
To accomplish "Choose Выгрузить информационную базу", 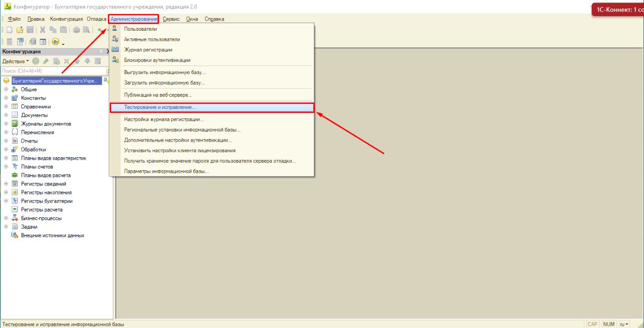I will (x=211, y=73).
